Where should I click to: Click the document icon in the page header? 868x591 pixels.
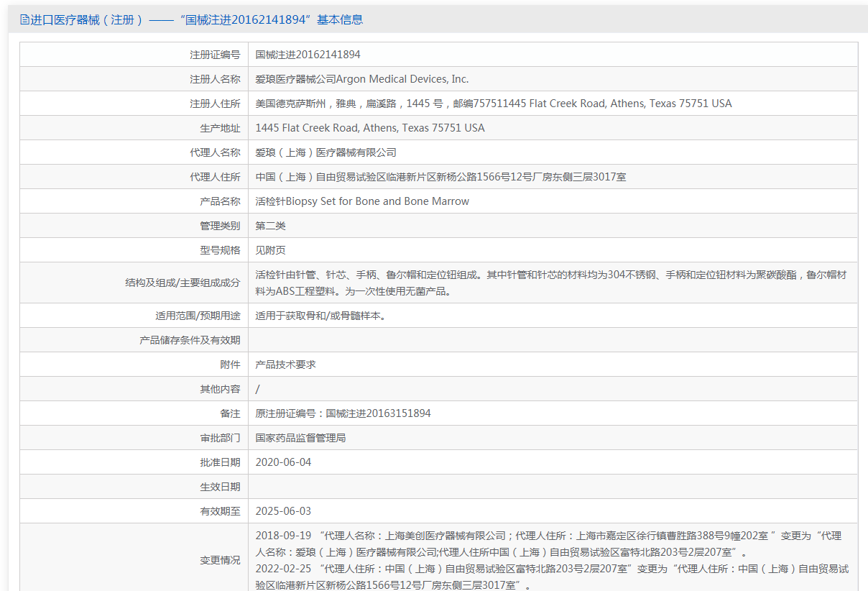click(24, 20)
